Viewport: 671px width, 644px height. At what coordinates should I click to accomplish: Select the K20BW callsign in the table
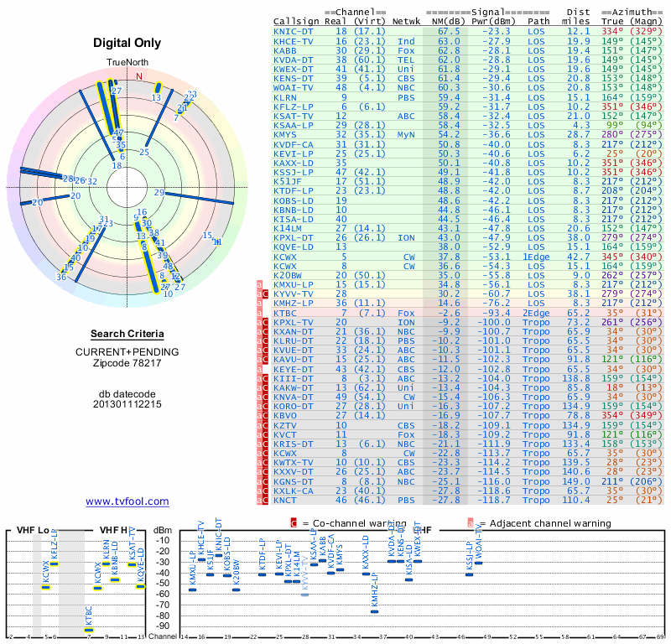click(x=288, y=275)
